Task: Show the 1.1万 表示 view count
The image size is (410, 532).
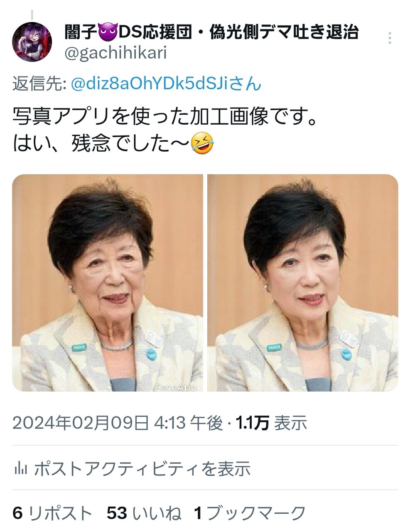Action: click(271, 423)
